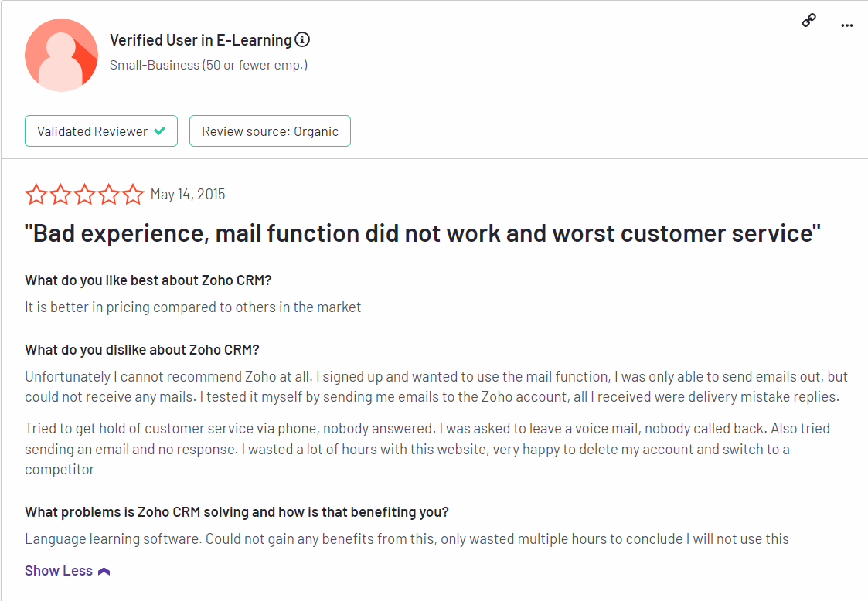Click the Bad experience review title

(423, 233)
